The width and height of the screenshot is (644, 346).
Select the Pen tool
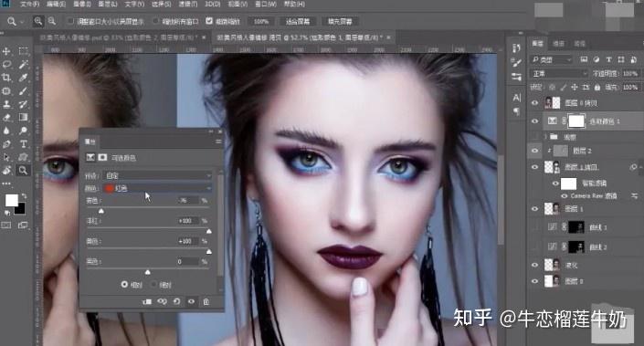[x=6, y=144]
